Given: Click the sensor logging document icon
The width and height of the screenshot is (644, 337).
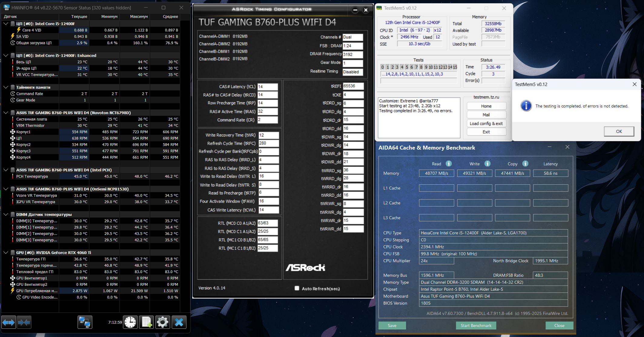Looking at the screenshot, I should pyautogui.click(x=147, y=322).
